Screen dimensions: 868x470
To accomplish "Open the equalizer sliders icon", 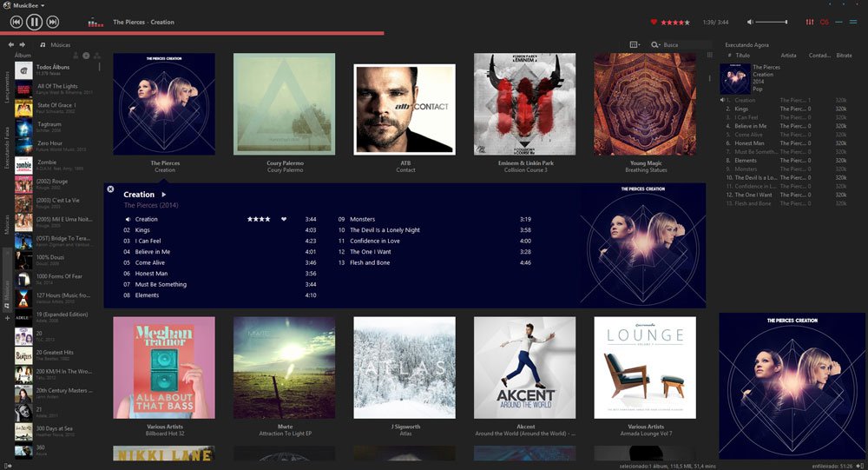I will pos(810,23).
